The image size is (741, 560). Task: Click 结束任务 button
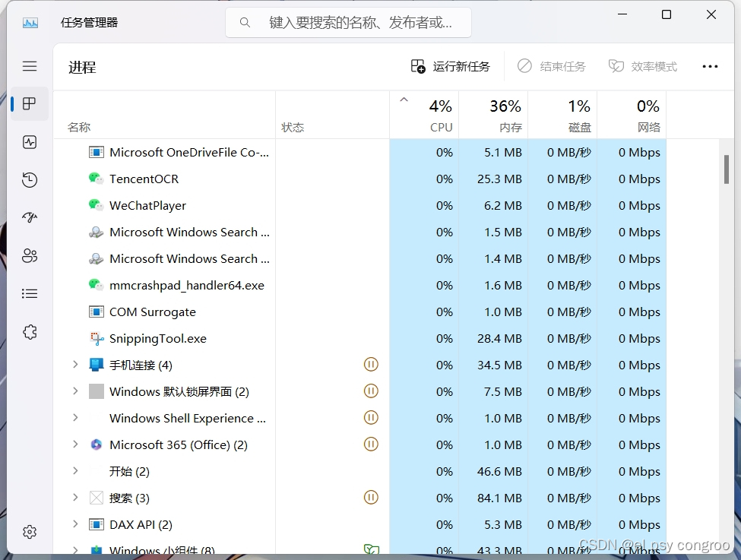[x=551, y=66]
